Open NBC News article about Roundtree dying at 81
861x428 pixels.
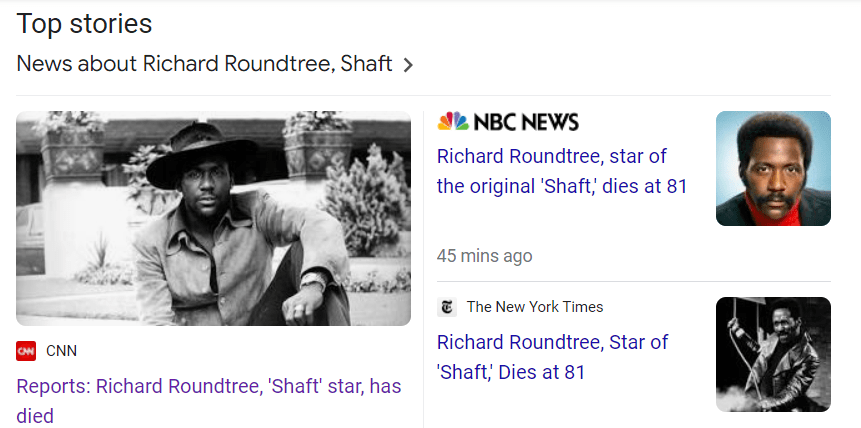point(561,171)
